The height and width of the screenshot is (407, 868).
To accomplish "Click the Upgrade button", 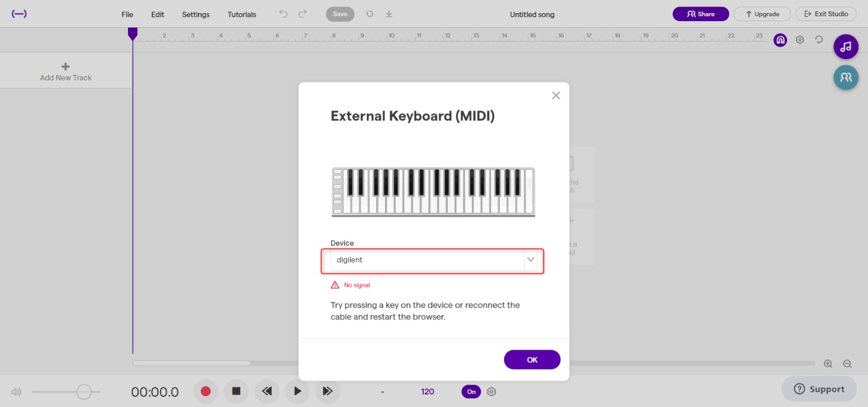I will click(x=762, y=14).
